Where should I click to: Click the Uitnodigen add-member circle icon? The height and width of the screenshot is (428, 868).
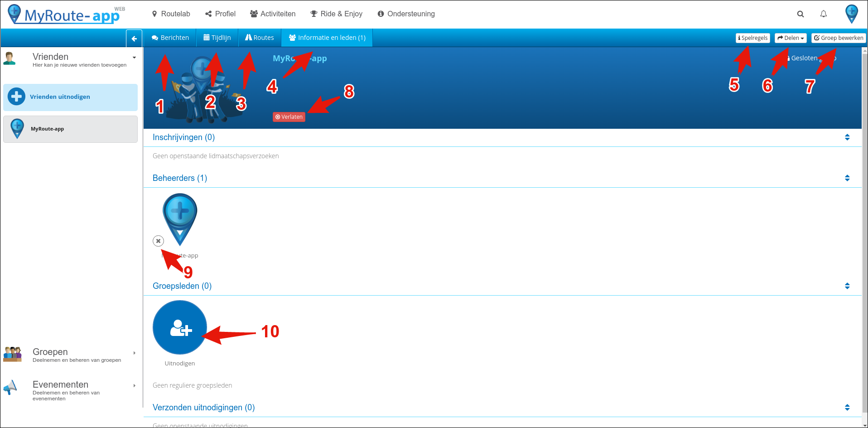[180, 327]
